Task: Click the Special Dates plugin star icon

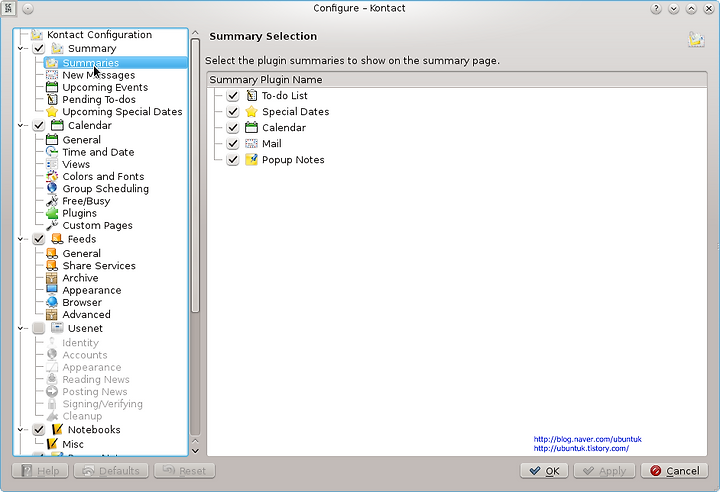Action: [251, 112]
